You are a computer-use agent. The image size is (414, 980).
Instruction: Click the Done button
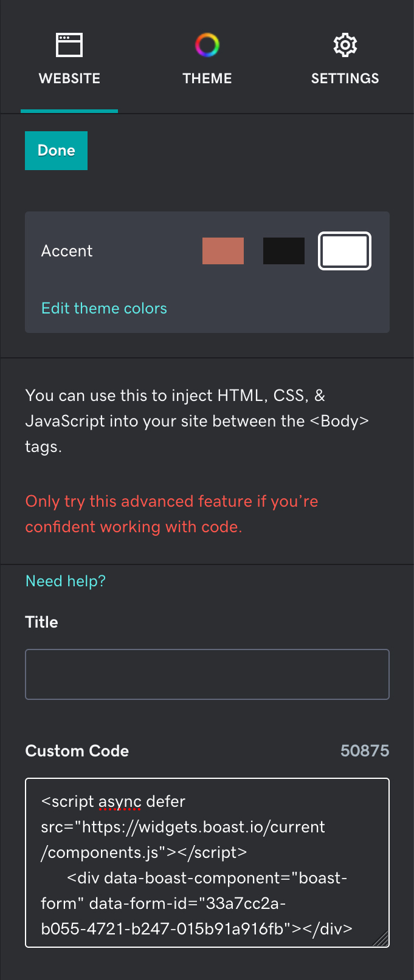(56, 150)
